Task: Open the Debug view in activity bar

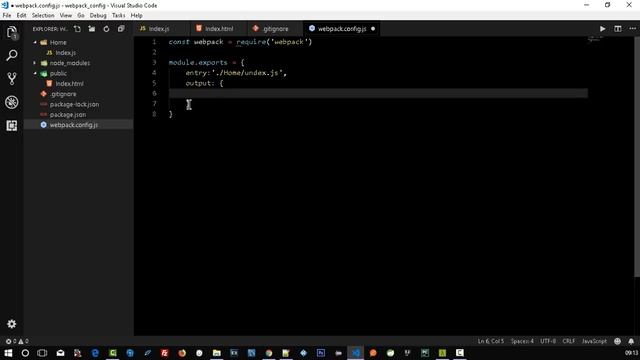Action: pos(12,102)
